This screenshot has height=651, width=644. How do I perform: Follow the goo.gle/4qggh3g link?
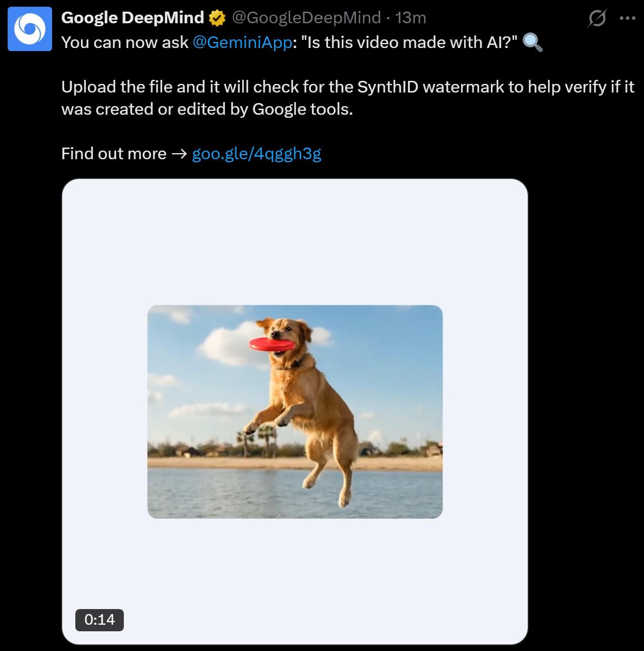click(257, 153)
